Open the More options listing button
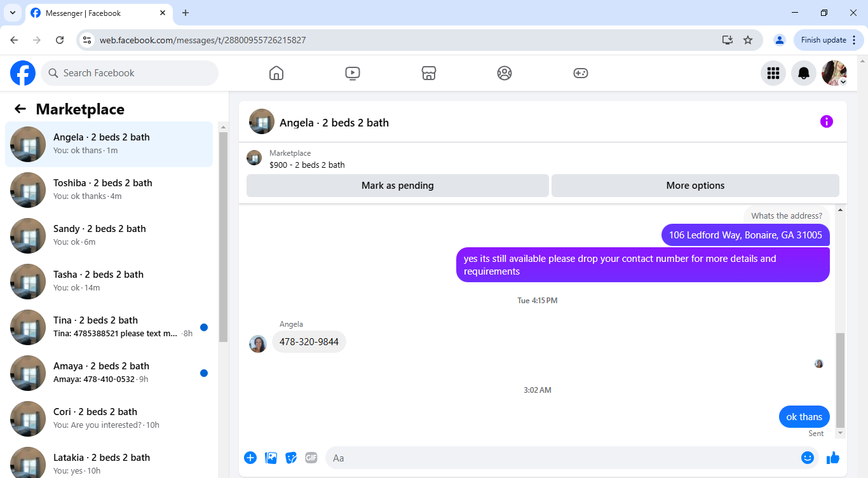 pyautogui.click(x=695, y=186)
